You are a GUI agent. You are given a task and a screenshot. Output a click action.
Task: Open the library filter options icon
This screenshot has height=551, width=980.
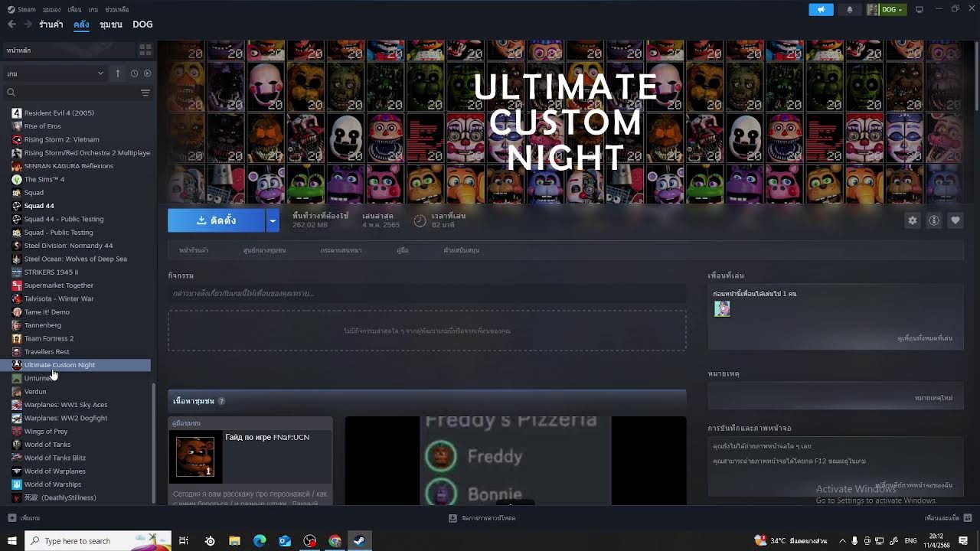tap(145, 93)
